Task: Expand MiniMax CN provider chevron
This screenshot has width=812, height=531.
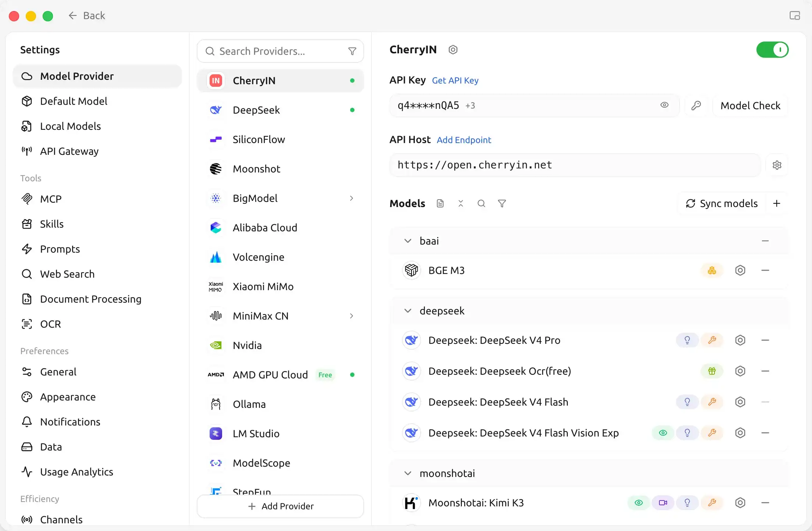Action: pyautogui.click(x=352, y=316)
